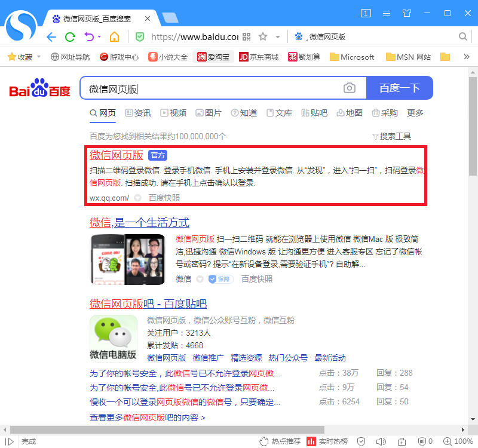478x448 pixels.
Task: Switch to the 贴吧 tab
Action: (314, 113)
